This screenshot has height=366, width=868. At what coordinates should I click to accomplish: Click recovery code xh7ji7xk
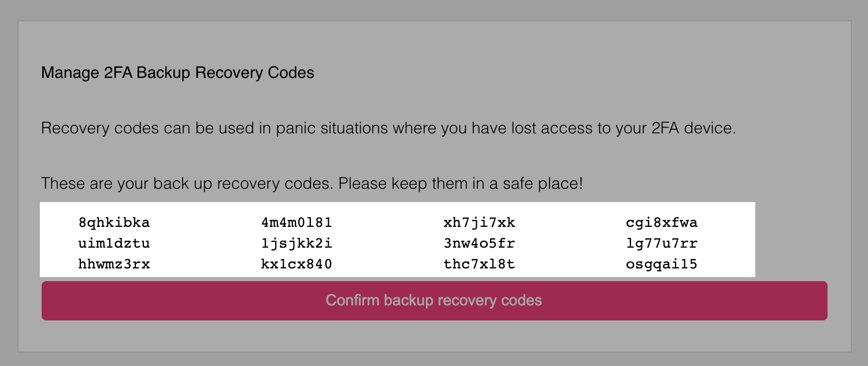click(x=479, y=222)
